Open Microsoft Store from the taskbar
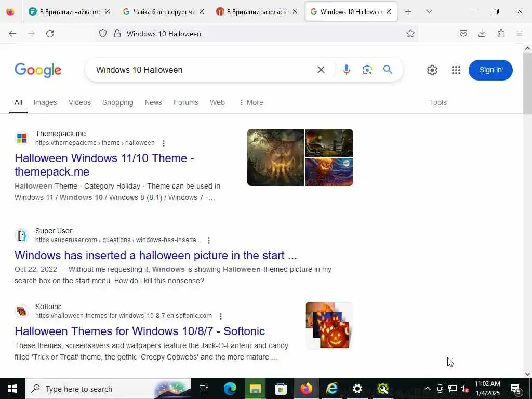The width and height of the screenshot is (532, 399). tap(281, 389)
